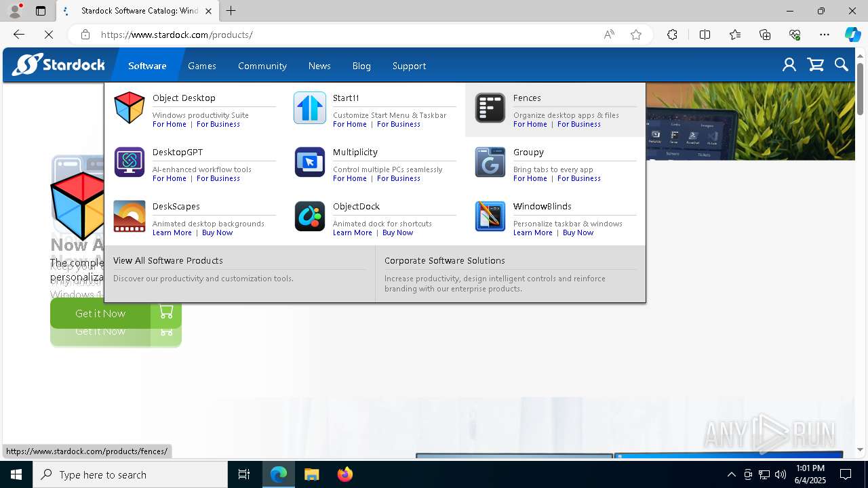
Task: Open Edge Settings and more menu
Action: [825, 35]
